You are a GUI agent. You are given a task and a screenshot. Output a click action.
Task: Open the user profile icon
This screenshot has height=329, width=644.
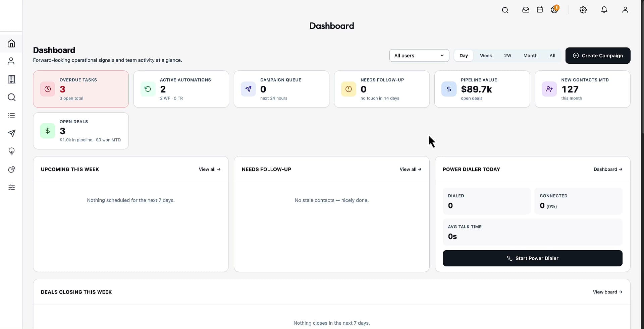click(x=625, y=10)
